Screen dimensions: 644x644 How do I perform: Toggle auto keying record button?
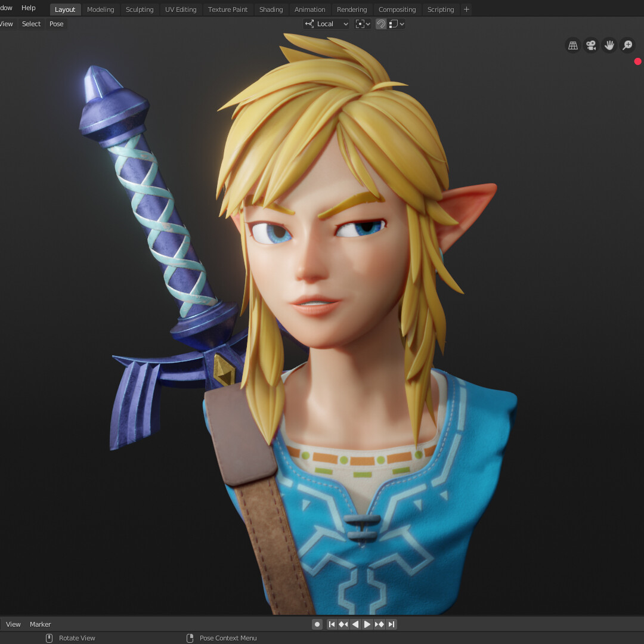click(317, 624)
